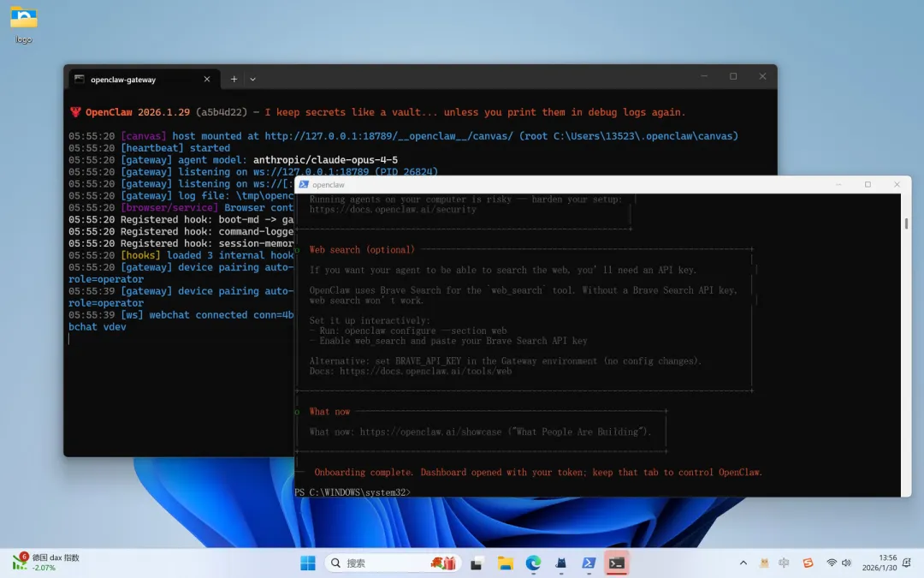Click the openclaw.ai/showcase link
This screenshot has width=924, height=578.
(x=430, y=432)
